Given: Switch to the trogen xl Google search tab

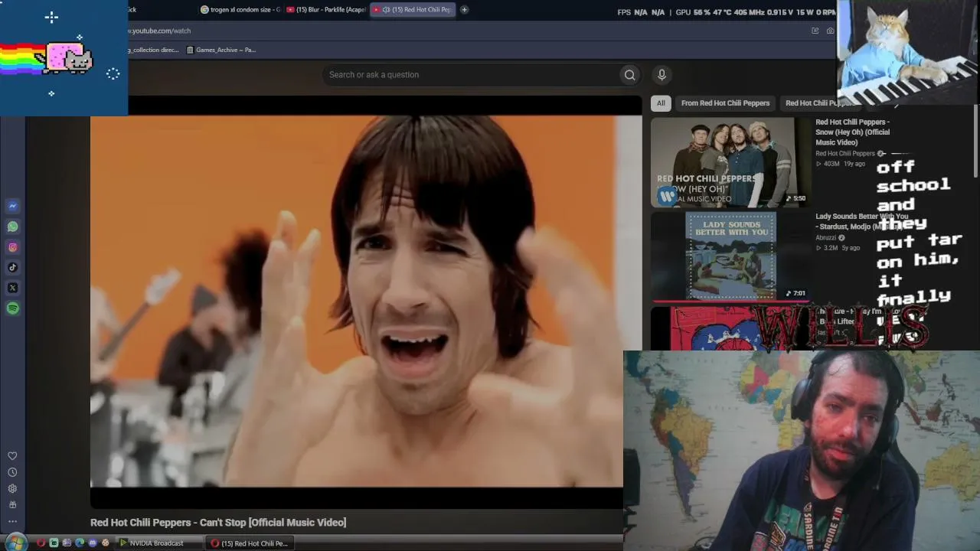Looking at the screenshot, I should (240, 10).
